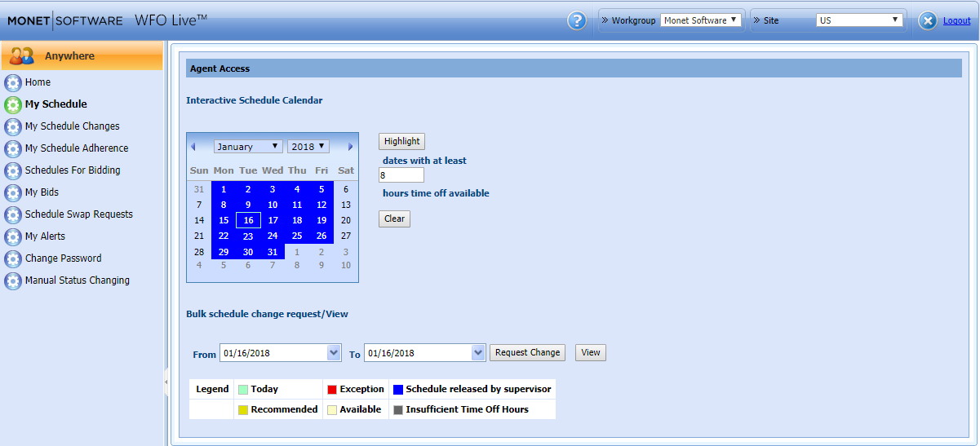This screenshot has height=446, width=980.
Task: Click the Home sidebar icon
Action: click(13, 82)
